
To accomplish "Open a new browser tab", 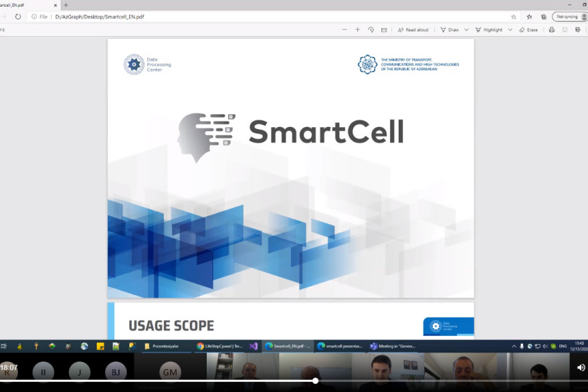I will tap(66, 5).
